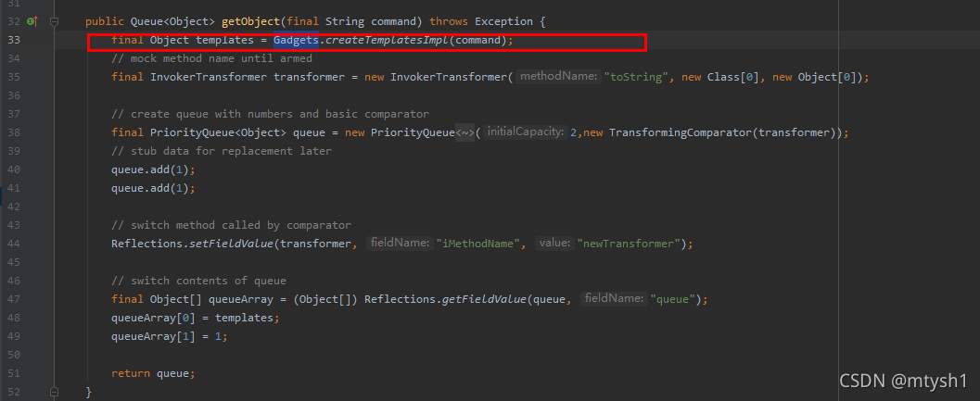Image resolution: width=980 pixels, height=401 pixels.
Task: Click the fieldName: hint on line 44
Action: point(400,243)
